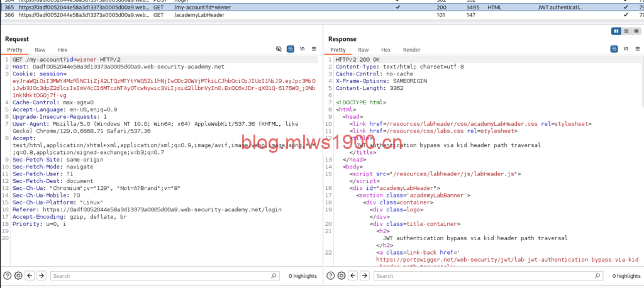
Task: Click the Accept-Encoding: gzip, deflate, br line
Action: 69,216
